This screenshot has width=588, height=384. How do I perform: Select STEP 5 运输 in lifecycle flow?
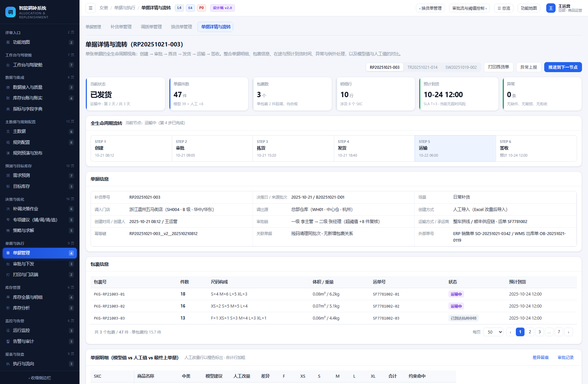[x=455, y=148]
